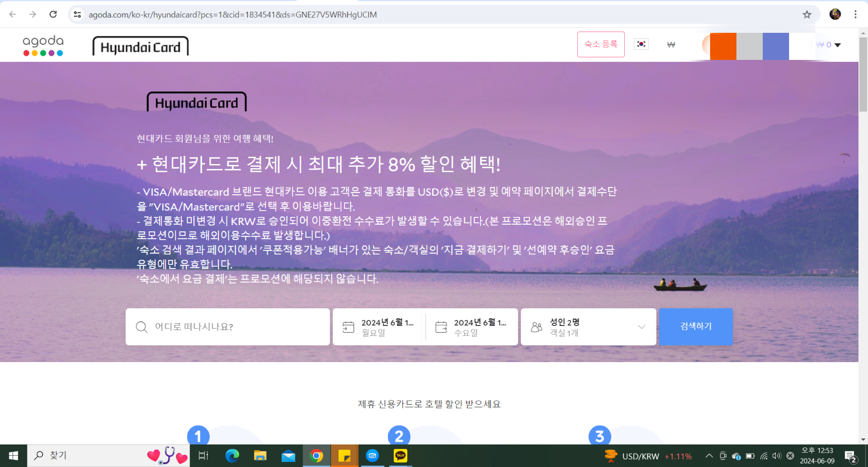Screen dimensions: 868x467
Task: Click the 검색하기 search button
Action: (x=696, y=327)
